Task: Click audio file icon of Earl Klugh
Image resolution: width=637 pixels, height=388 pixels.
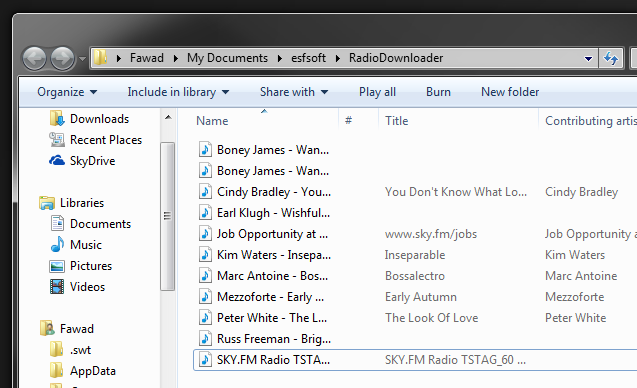Action: [x=205, y=212]
